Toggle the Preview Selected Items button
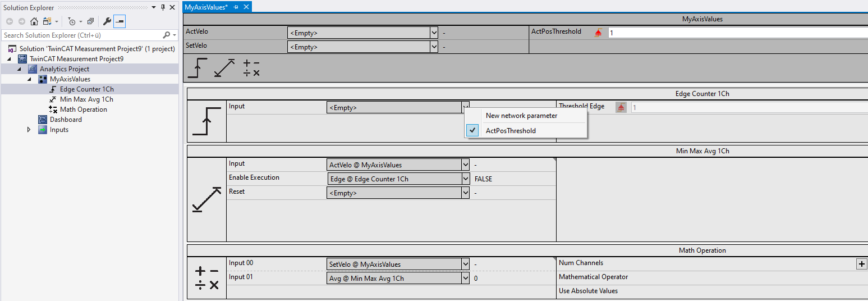The image size is (868, 301). [x=120, y=21]
